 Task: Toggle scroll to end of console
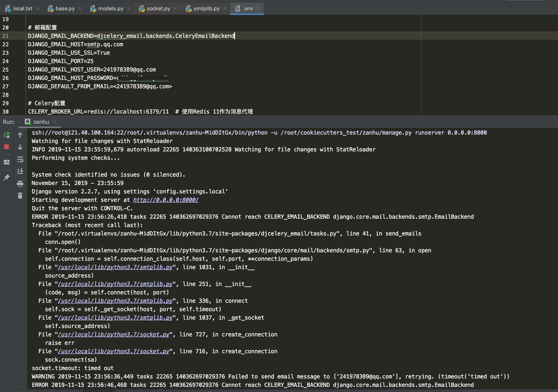[20, 171]
